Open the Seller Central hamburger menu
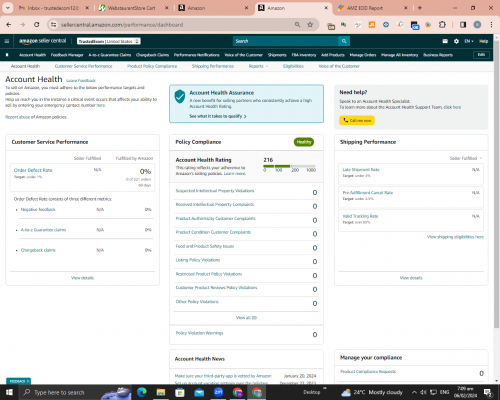 click(7, 41)
